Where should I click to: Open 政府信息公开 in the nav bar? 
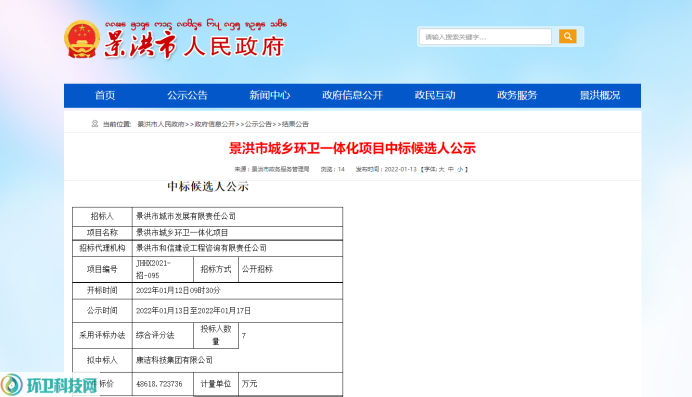click(x=352, y=95)
